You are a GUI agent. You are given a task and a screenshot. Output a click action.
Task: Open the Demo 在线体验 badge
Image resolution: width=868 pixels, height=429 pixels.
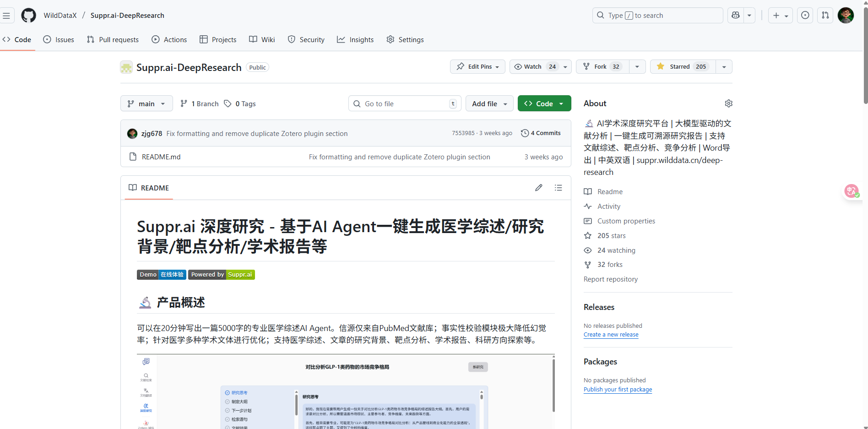162,275
